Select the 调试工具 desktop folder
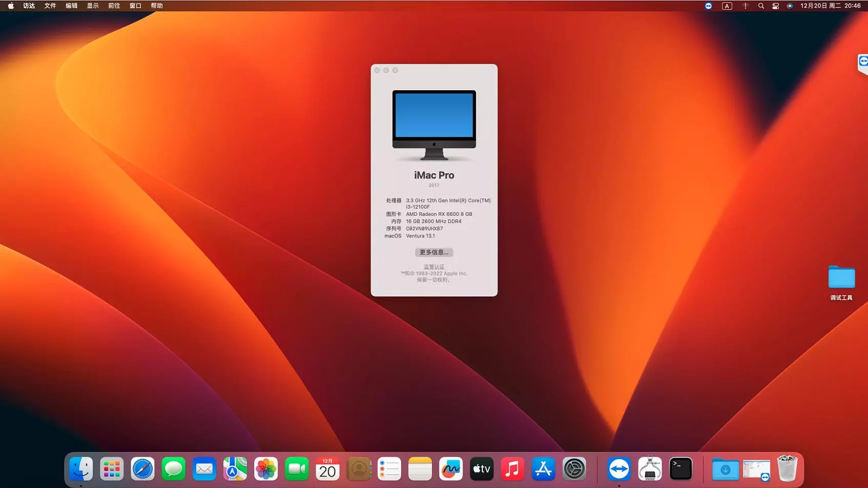 pyautogui.click(x=841, y=278)
